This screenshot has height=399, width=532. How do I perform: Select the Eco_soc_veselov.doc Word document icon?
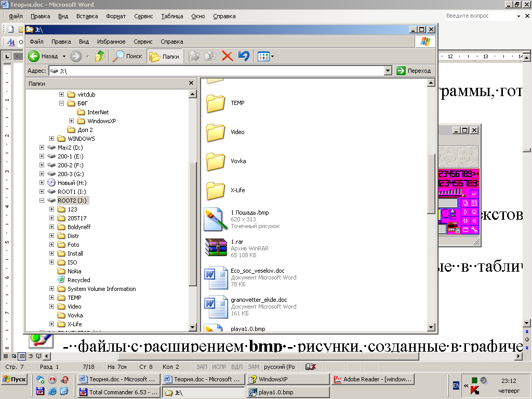(216, 277)
